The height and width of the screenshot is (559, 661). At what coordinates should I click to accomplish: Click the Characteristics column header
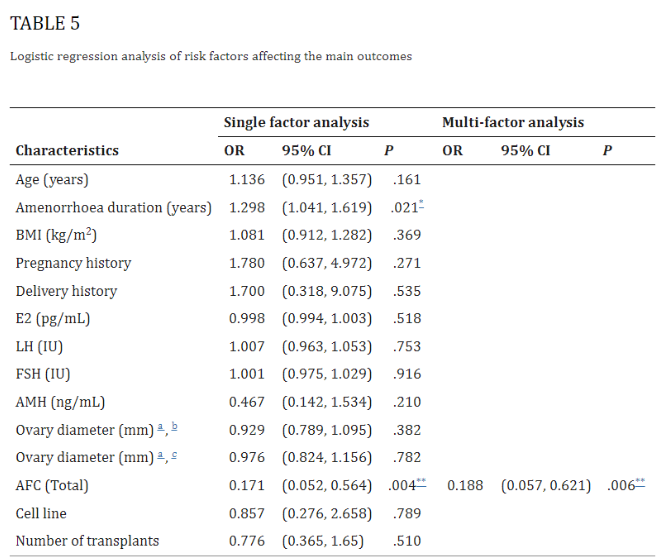tap(67, 151)
